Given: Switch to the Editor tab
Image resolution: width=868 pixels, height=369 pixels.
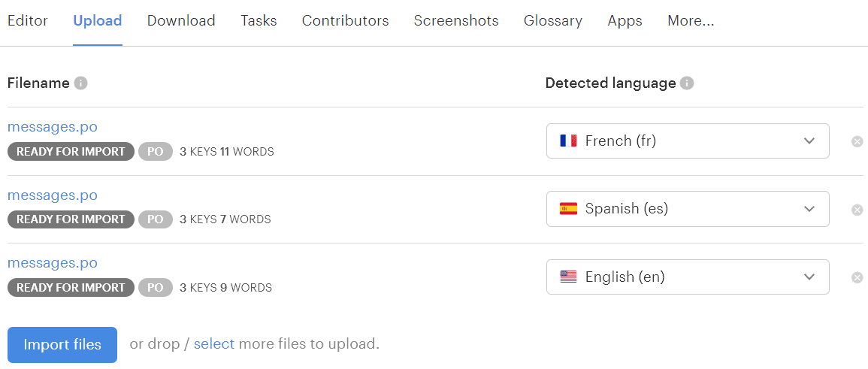Looking at the screenshot, I should click(x=28, y=21).
